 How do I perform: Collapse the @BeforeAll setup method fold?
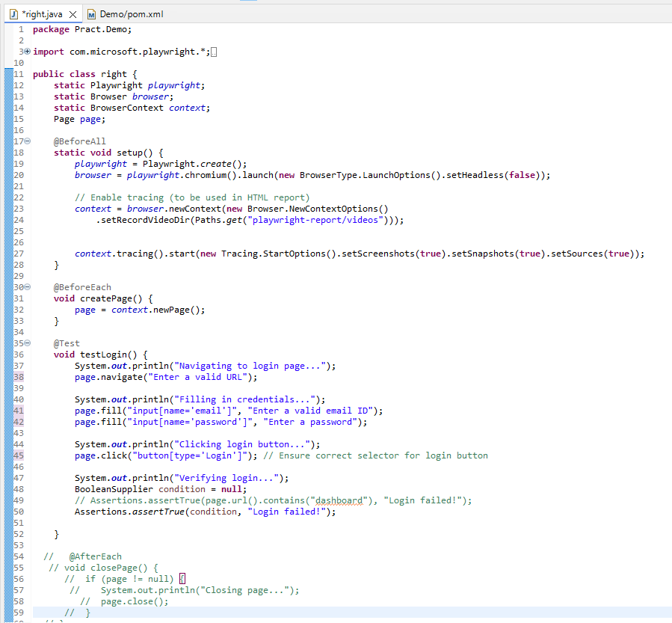[28, 141]
